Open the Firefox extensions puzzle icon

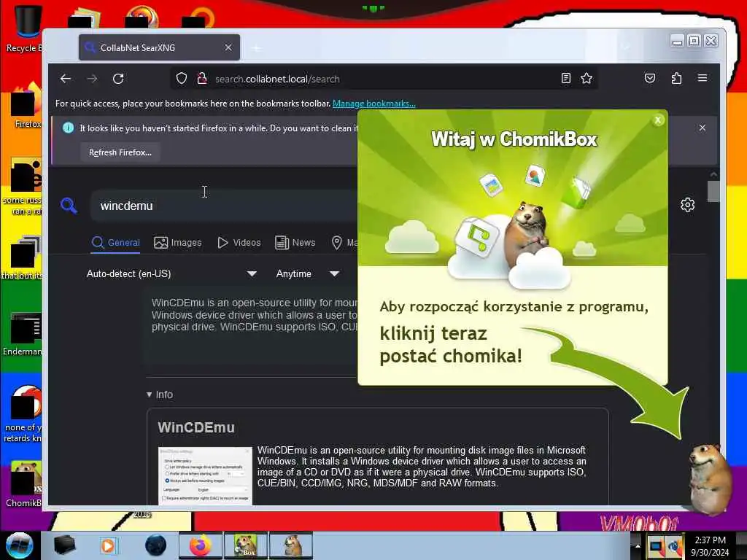[676, 78]
